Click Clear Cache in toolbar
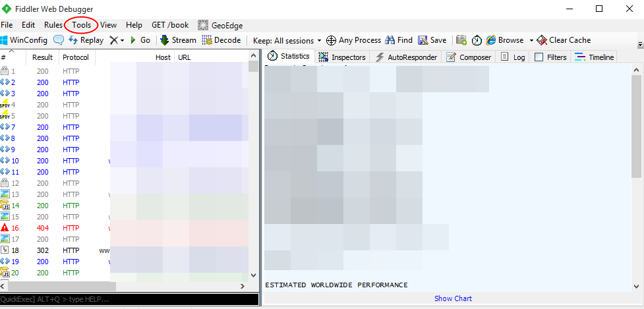The image size is (644, 309). 564,40
